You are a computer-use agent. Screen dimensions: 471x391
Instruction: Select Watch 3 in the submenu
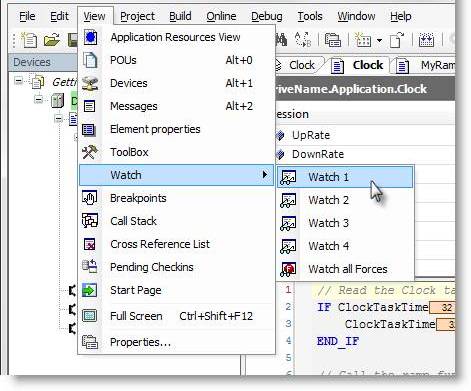pyautogui.click(x=345, y=223)
